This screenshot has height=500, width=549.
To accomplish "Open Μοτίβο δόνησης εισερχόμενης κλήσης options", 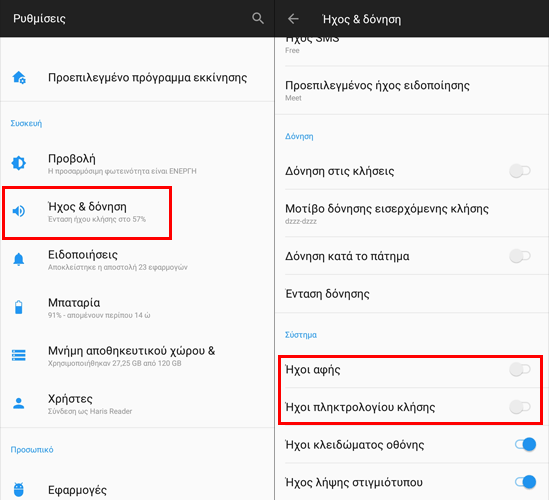I will pos(412,213).
